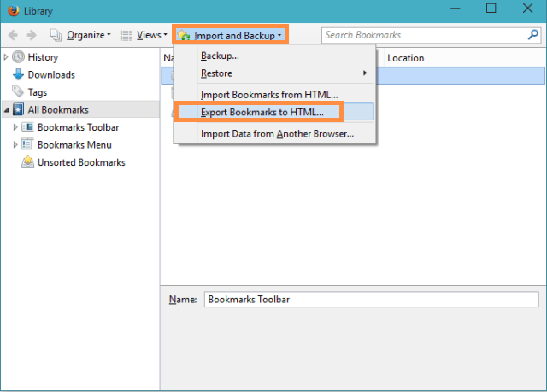Close the Library window
The image size is (547, 392).
527,8
